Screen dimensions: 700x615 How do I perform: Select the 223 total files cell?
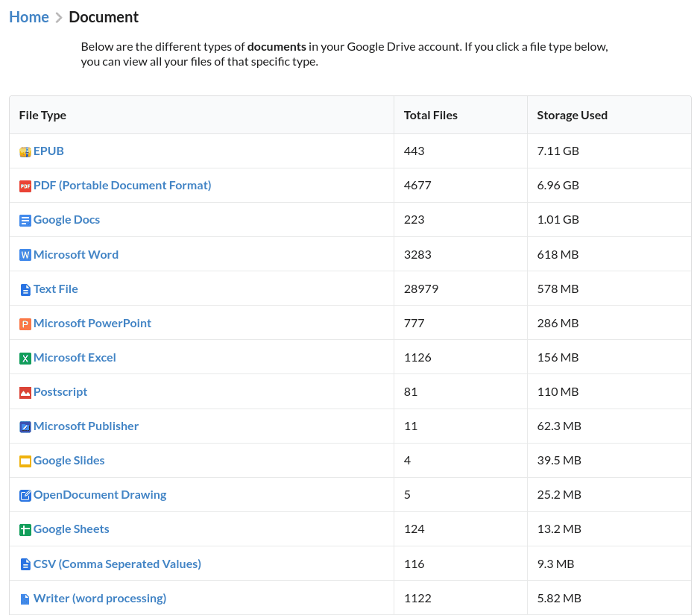(x=461, y=220)
